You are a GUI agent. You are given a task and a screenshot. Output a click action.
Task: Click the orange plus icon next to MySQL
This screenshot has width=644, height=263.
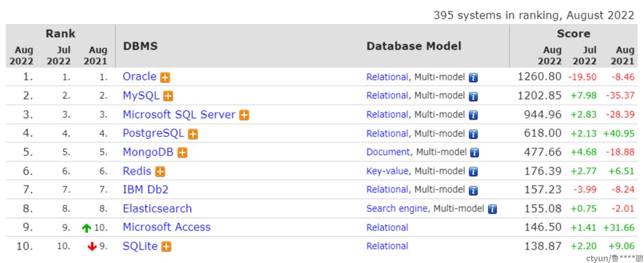pyautogui.click(x=168, y=97)
